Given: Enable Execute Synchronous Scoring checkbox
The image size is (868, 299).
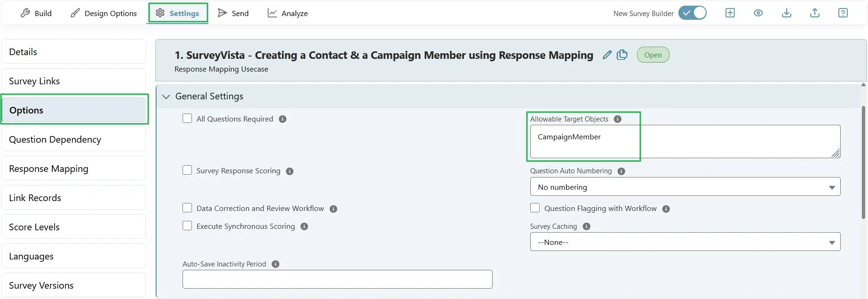Looking at the screenshot, I should click(187, 226).
